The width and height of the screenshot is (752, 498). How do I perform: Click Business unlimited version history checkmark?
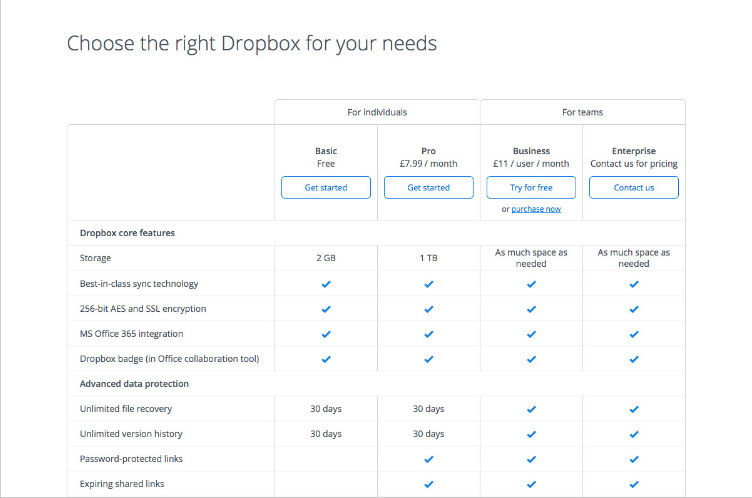tap(531, 434)
